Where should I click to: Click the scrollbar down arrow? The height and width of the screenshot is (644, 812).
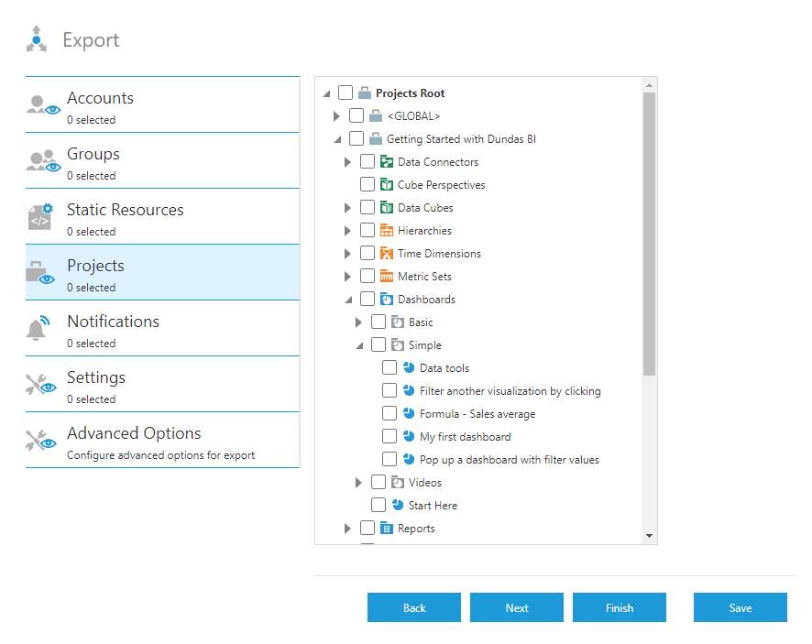pyautogui.click(x=650, y=536)
